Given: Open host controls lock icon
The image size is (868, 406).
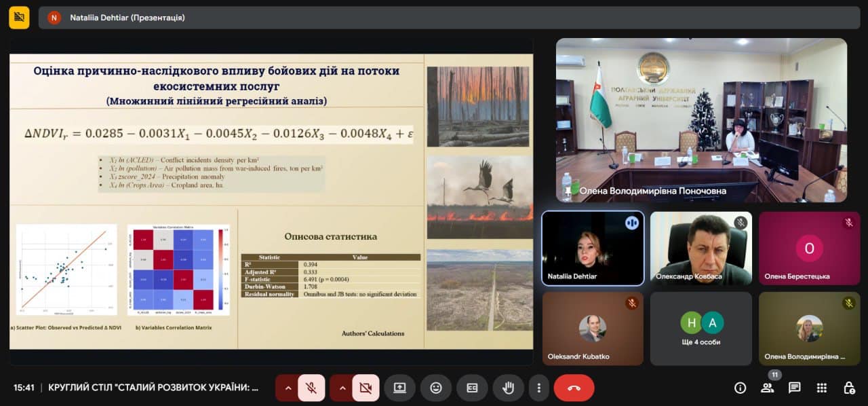Looking at the screenshot, I should click(x=849, y=388).
